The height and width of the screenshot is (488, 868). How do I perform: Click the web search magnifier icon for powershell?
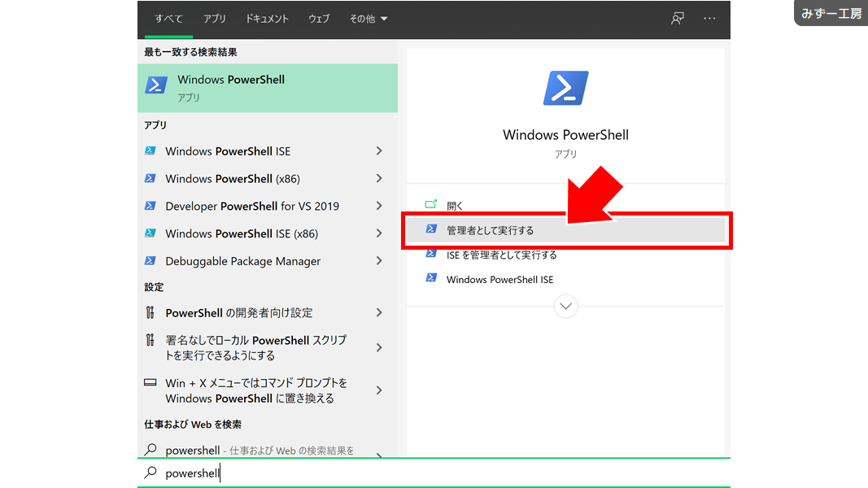pos(150,449)
